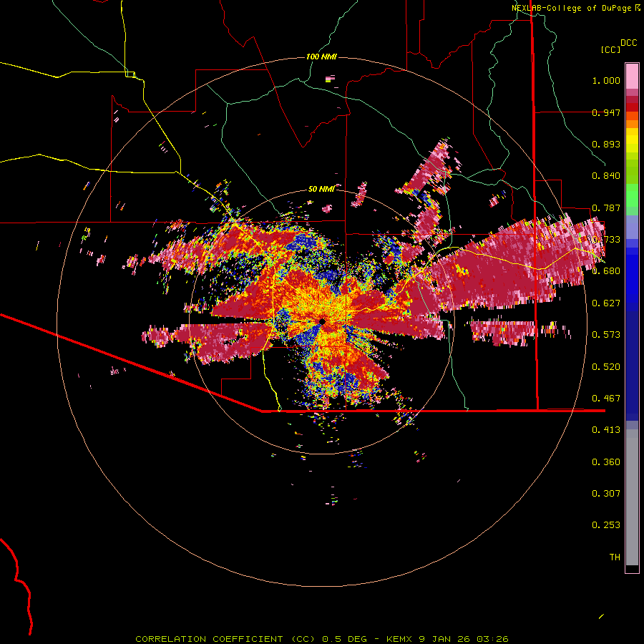Screen dimensions: 644x644
Task: Click the DCC legend heading
Action: 629,43
